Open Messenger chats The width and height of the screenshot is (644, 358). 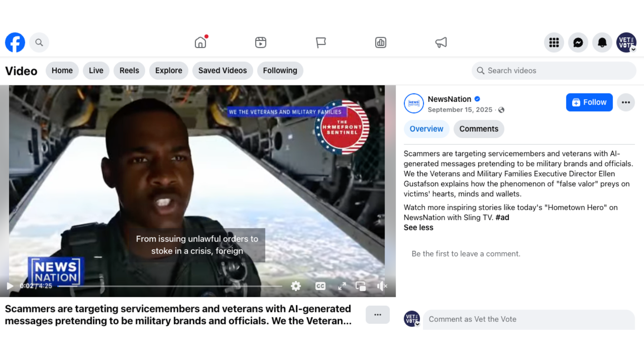pyautogui.click(x=578, y=42)
